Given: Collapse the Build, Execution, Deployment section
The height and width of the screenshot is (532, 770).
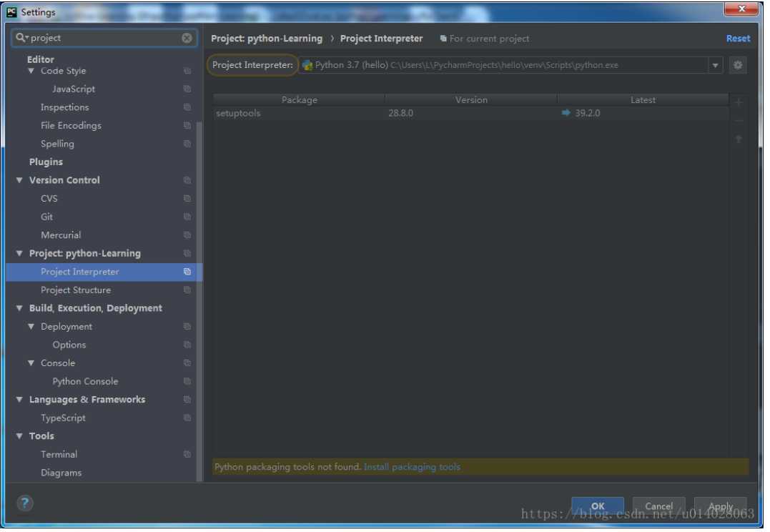Looking at the screenshot, I should tap(19, 308).
